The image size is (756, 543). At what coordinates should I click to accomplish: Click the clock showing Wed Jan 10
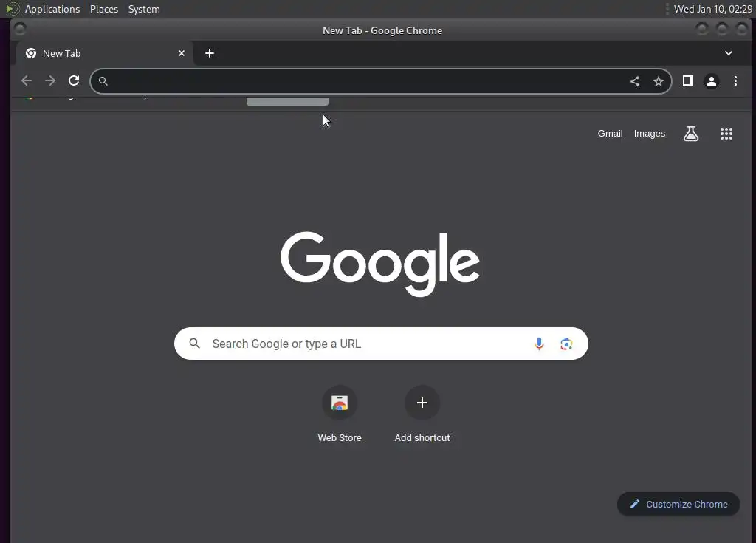[x=712, y=9]
